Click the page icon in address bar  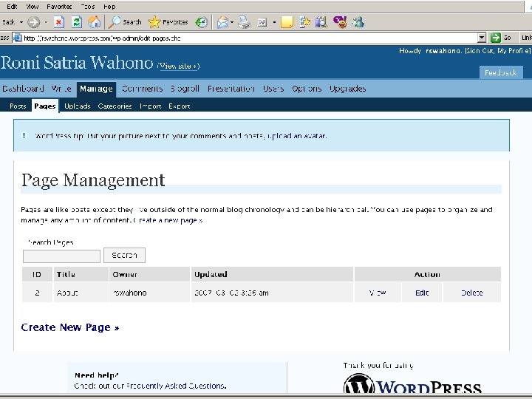coord(17,38)
